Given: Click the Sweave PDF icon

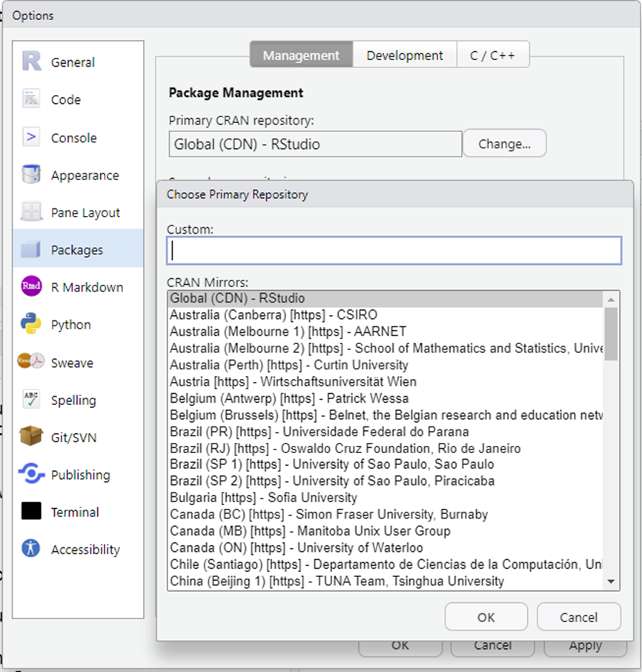Looking at the screenshot, I should tap(31, 361).
